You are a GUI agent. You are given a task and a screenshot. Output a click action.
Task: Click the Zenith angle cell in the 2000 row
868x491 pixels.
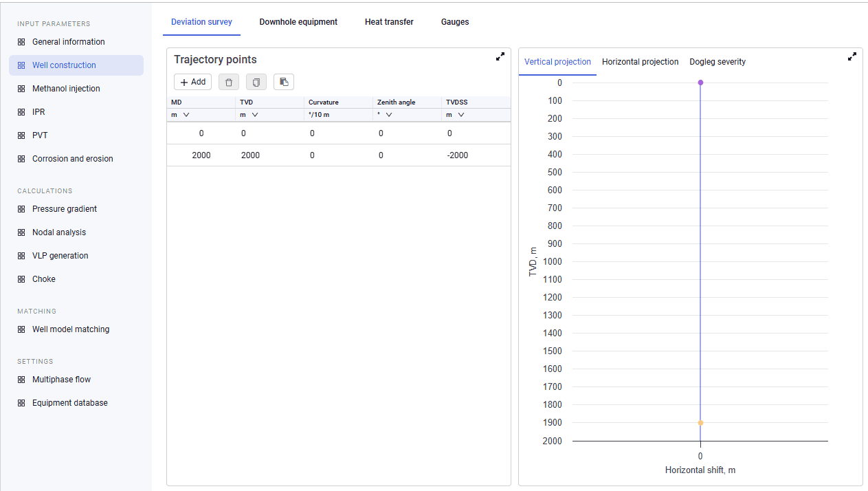point(408,155)
